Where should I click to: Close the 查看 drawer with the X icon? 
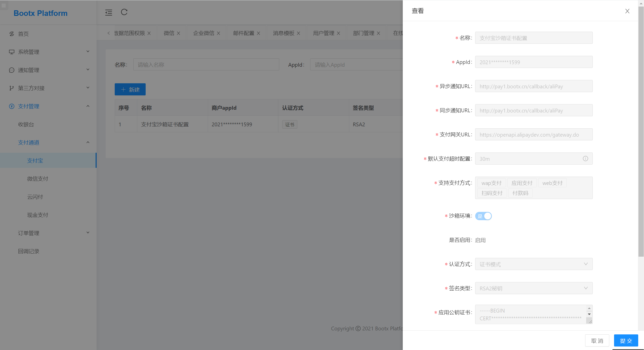point(627,11)
